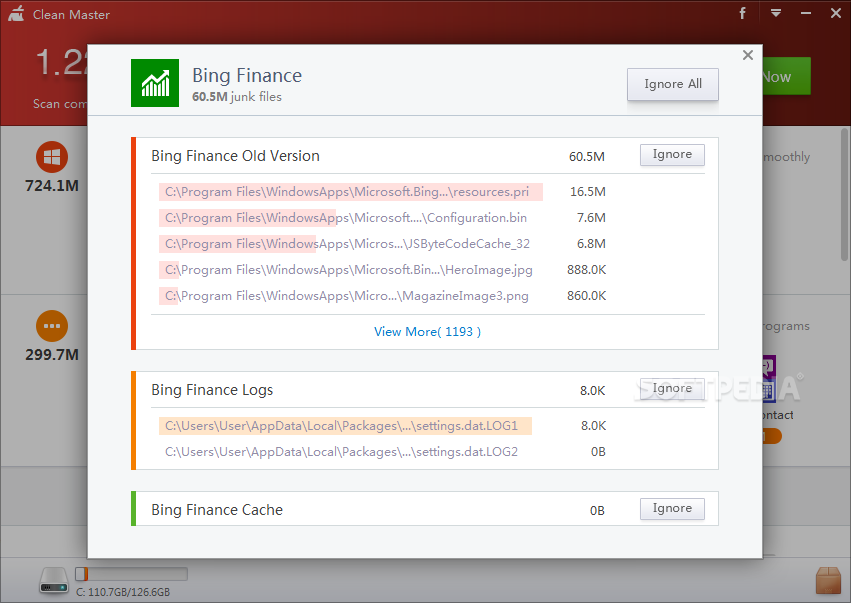The height and width of the screenshot is (603, 851).
Task: Select the JSByteCodeCache_32 file path row
Action: click(347, 244)
